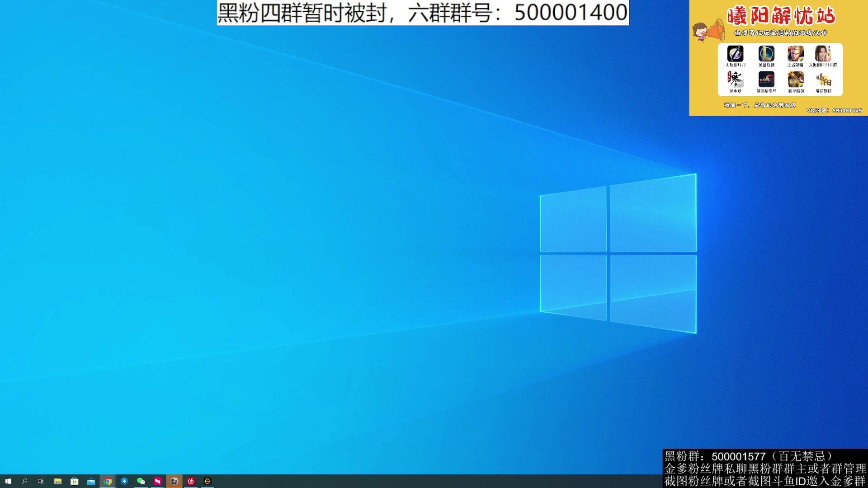Viewport: 868px width, 488px height.
Task: Open Task View from the taskbar
Action: (x=41, y=481)
